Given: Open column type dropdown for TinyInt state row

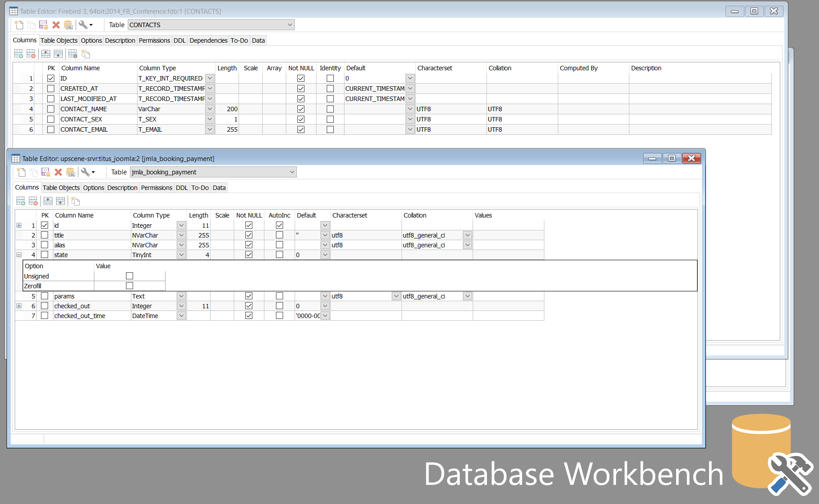Looking at the screenshot, I should 181,255.
